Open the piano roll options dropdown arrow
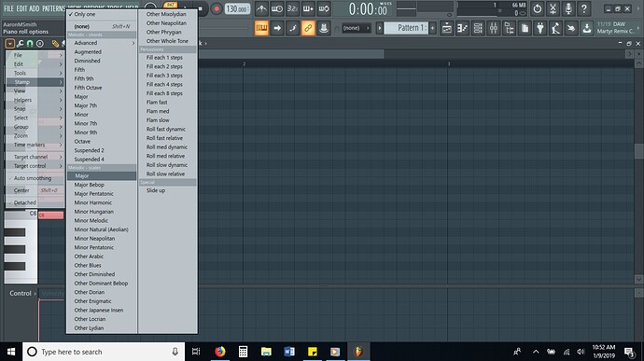 [10, 43]
